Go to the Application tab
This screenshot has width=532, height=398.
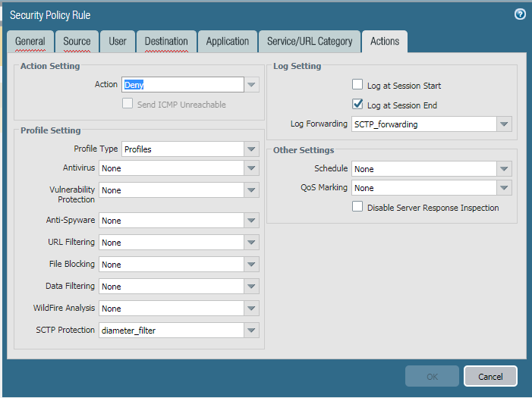[x=228, y=42]
